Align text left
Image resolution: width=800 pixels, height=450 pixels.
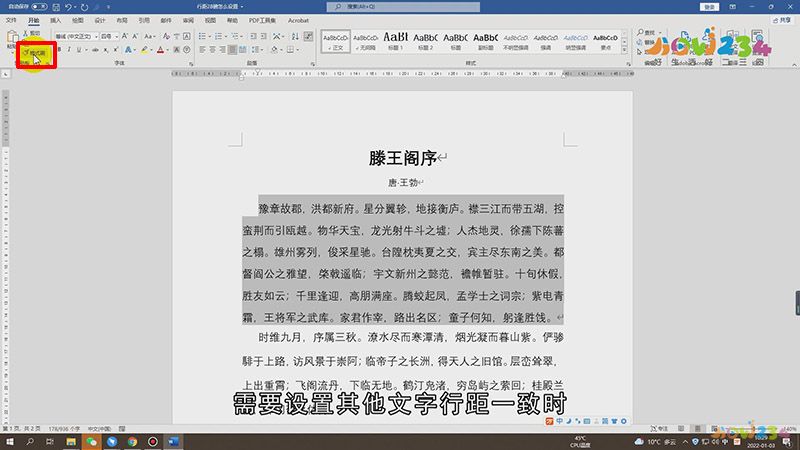(x=202, y=49)
